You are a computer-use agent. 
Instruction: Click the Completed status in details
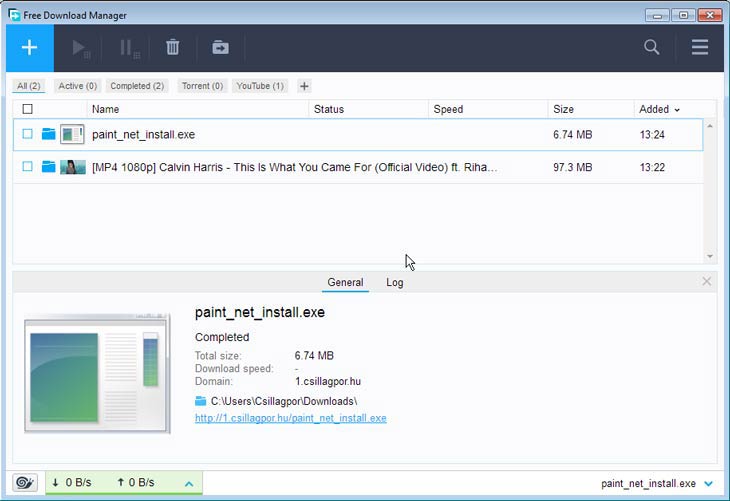tap(222, 337)
